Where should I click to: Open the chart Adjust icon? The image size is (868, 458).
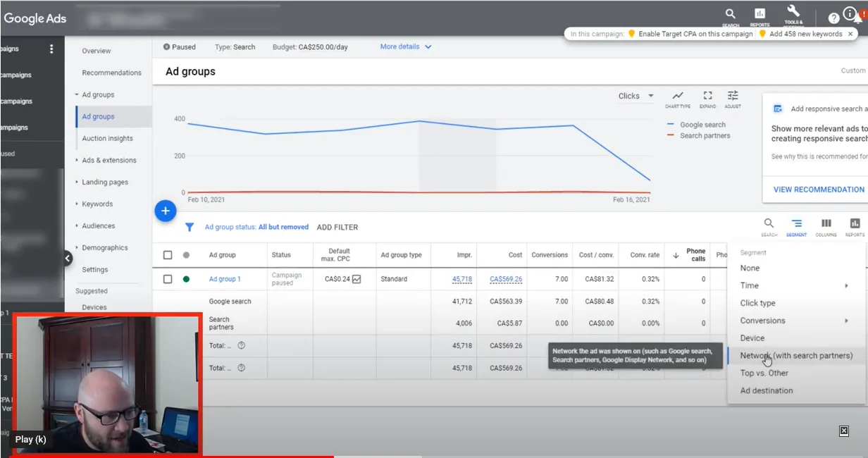coord(733,99)
